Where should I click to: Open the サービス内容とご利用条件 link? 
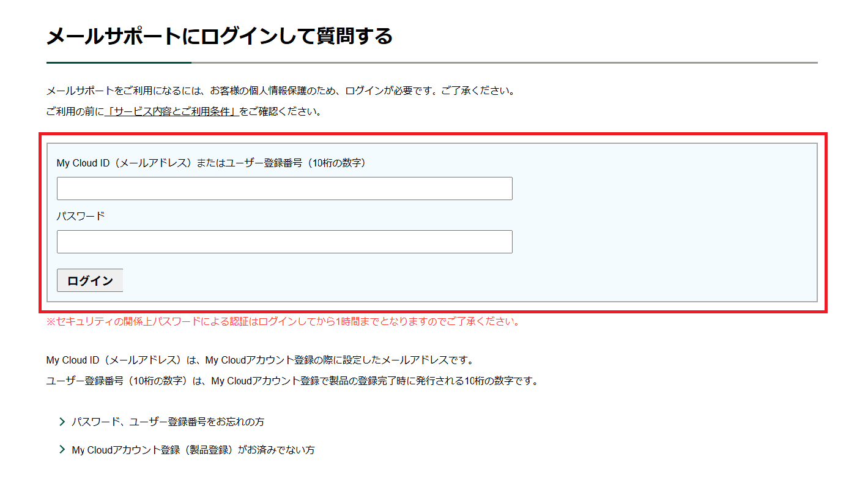coord(171,112)
